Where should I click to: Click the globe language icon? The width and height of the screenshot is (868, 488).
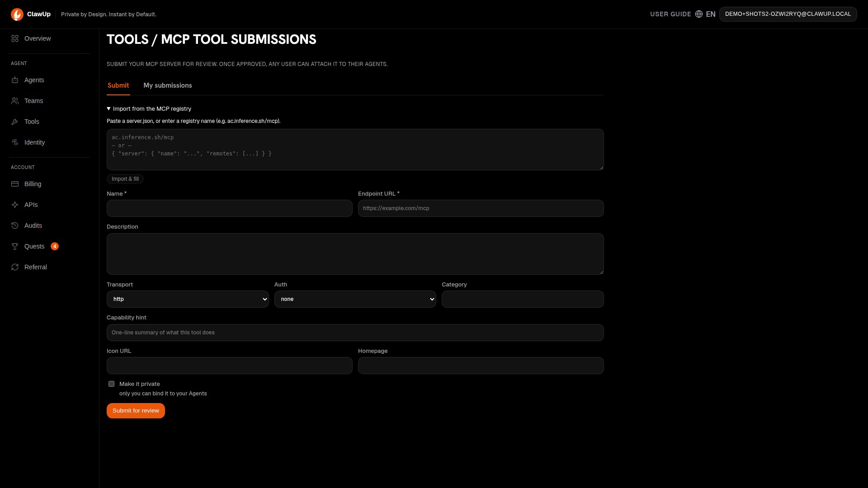coord(699,14)
